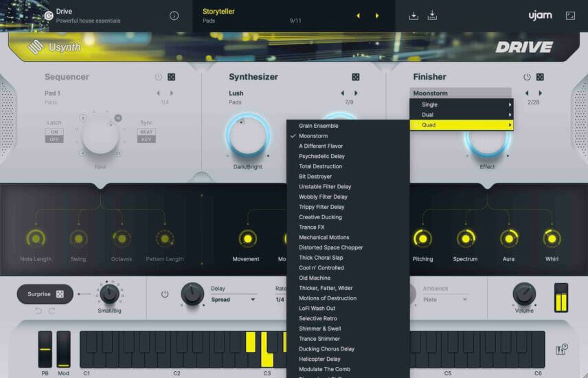Click the Drive product logo icon
588x378 pixels.
coord(49,15)
